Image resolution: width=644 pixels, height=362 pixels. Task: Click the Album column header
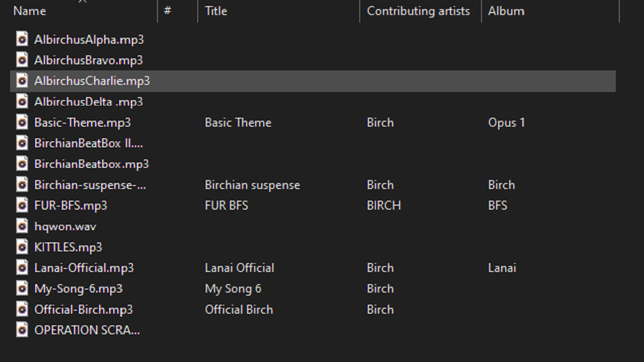pyautogui.click(x=506, y=11)
